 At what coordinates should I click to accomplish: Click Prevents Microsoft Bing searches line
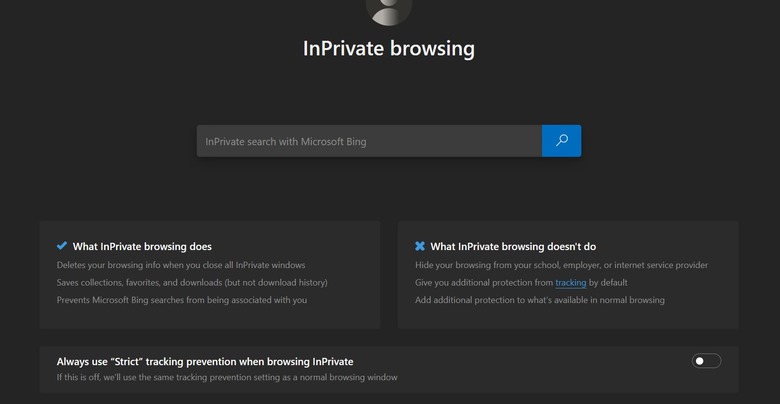click(182, 300)
